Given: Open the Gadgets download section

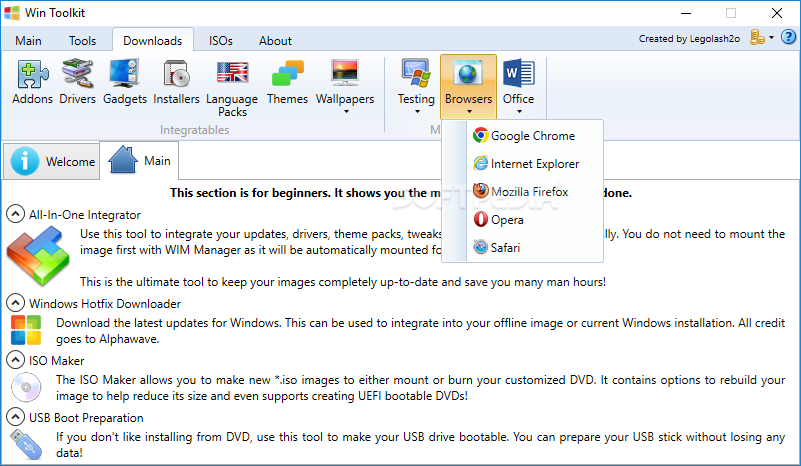Looking at the screenshot, I should (125, 82).
